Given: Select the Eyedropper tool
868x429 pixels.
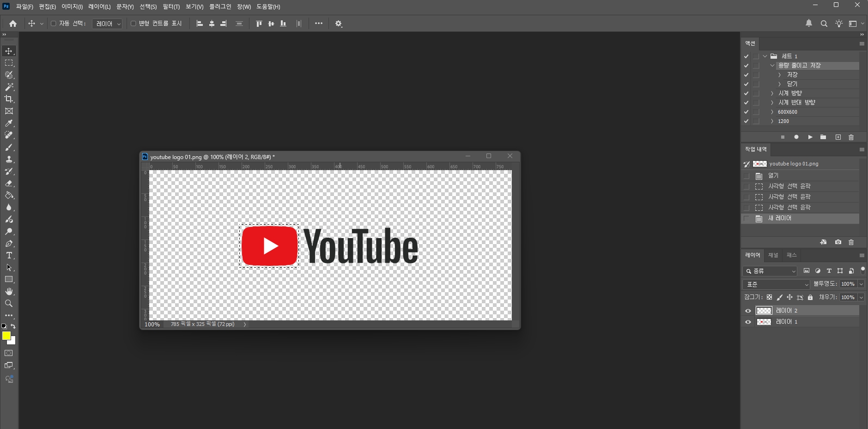Looking at the screenshot, I should [9, 123].
